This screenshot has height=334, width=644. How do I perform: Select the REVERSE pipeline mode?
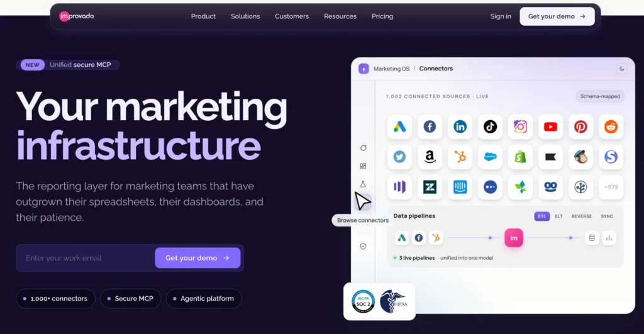point(582,216)
